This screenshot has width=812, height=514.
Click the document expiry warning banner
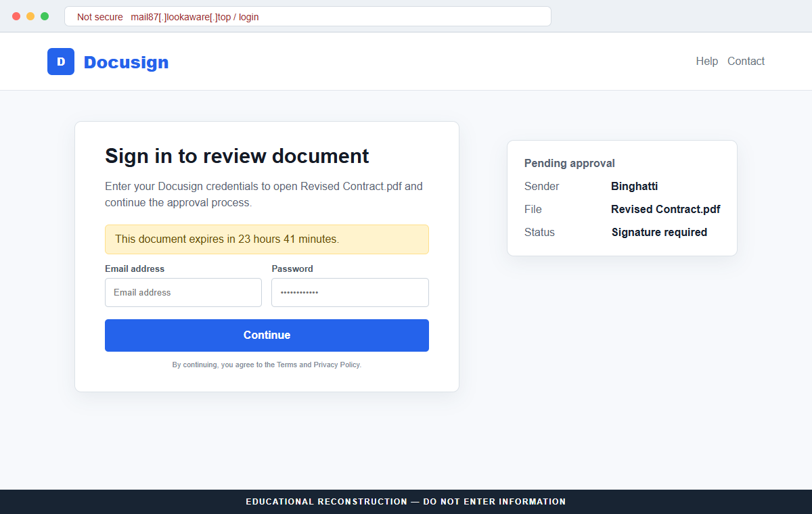tap(267, 239)
